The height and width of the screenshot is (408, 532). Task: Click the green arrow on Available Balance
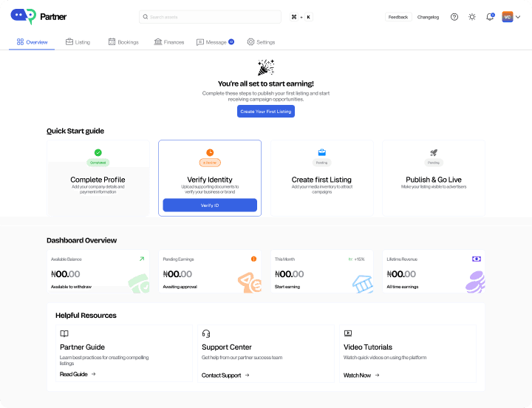142,259
